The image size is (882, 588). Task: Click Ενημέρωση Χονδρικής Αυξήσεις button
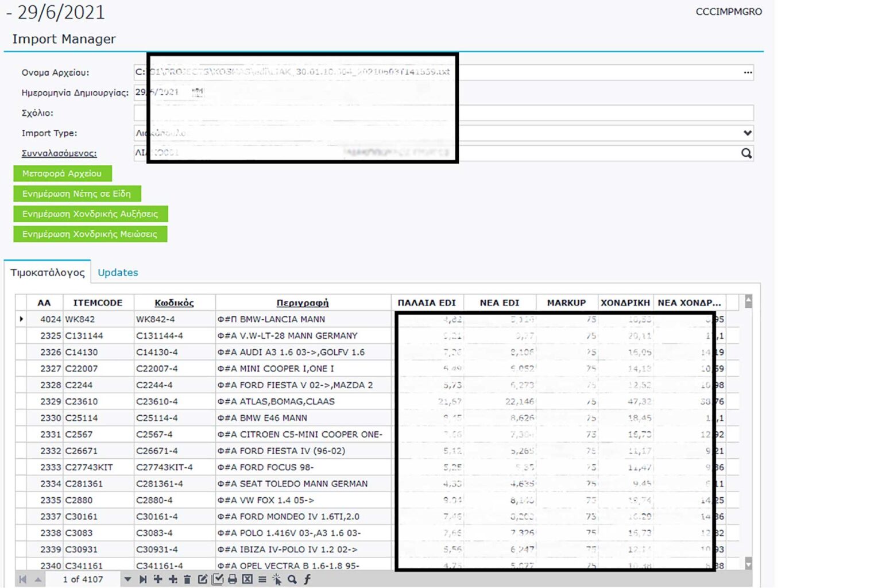pyautogui.click(x=90, y=214)
